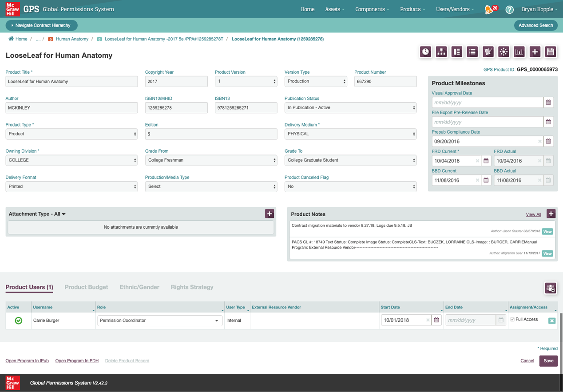Open the Attachment Type - All filter
This screenshot has height=392, width=563.
[37, 214]
